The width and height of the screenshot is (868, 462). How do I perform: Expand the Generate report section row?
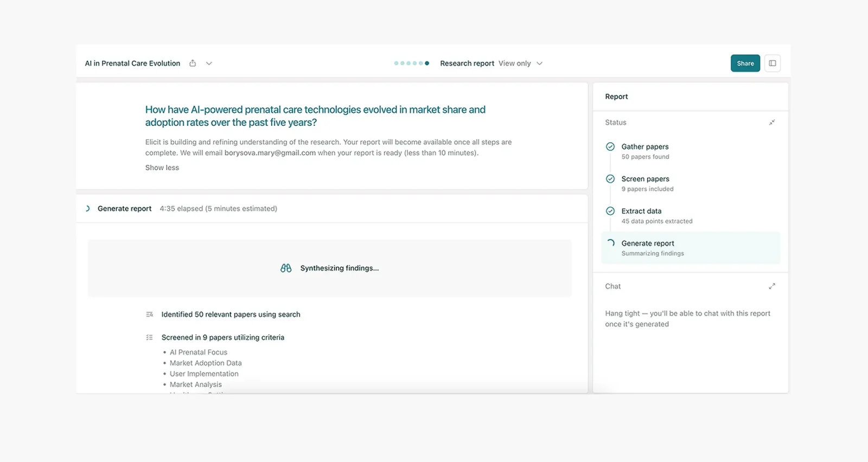[124, 209]
